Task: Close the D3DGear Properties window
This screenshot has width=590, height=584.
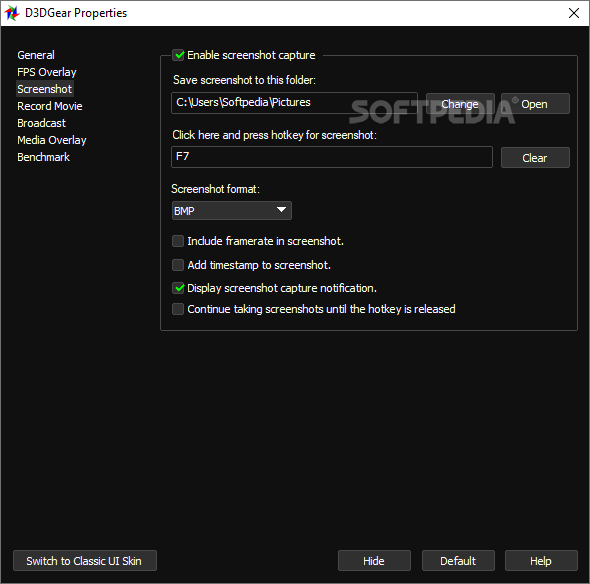Action: pos(574,13)
